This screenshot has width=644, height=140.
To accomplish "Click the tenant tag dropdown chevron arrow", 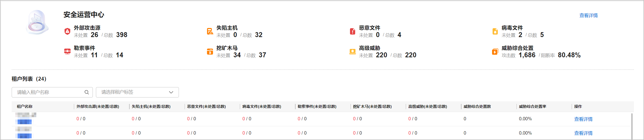I will pyautogui.click(x=171, y=92).
